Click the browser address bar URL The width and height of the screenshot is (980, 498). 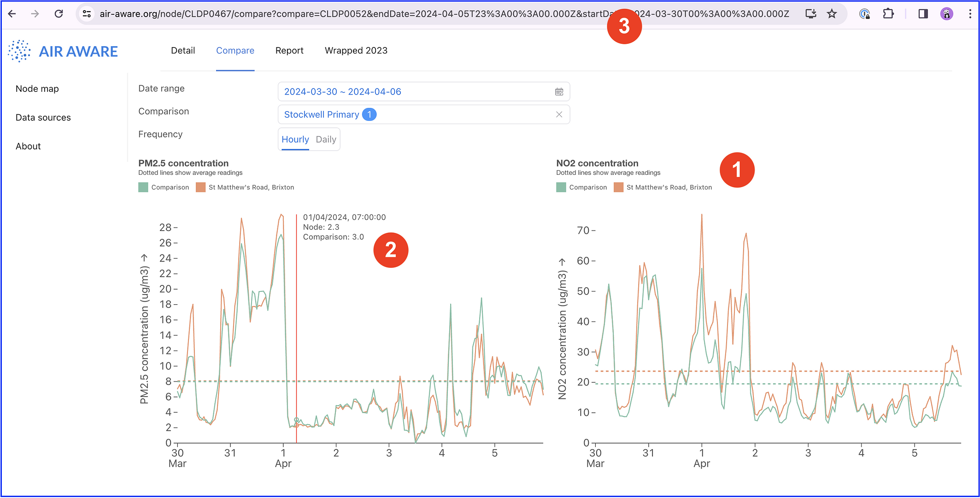pos(445,14)
